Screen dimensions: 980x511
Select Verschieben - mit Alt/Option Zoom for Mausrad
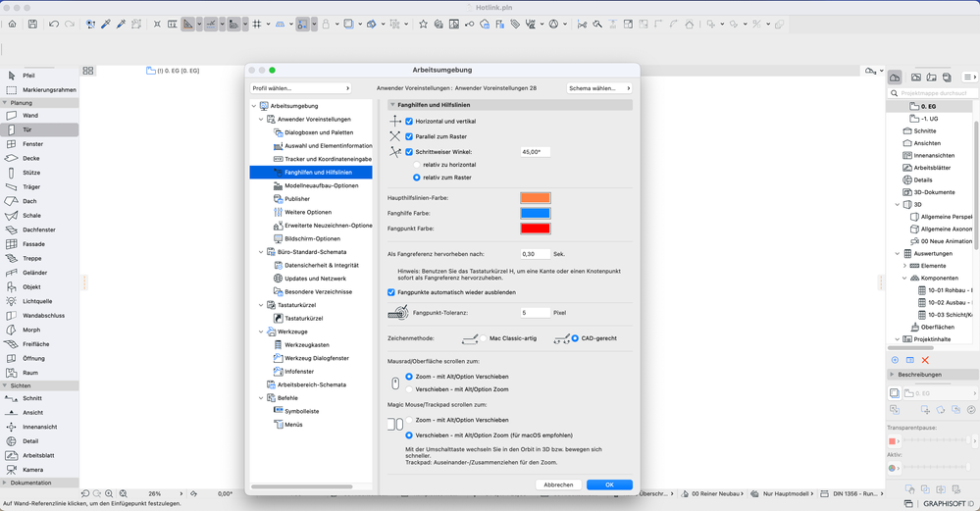coord(409,389)
